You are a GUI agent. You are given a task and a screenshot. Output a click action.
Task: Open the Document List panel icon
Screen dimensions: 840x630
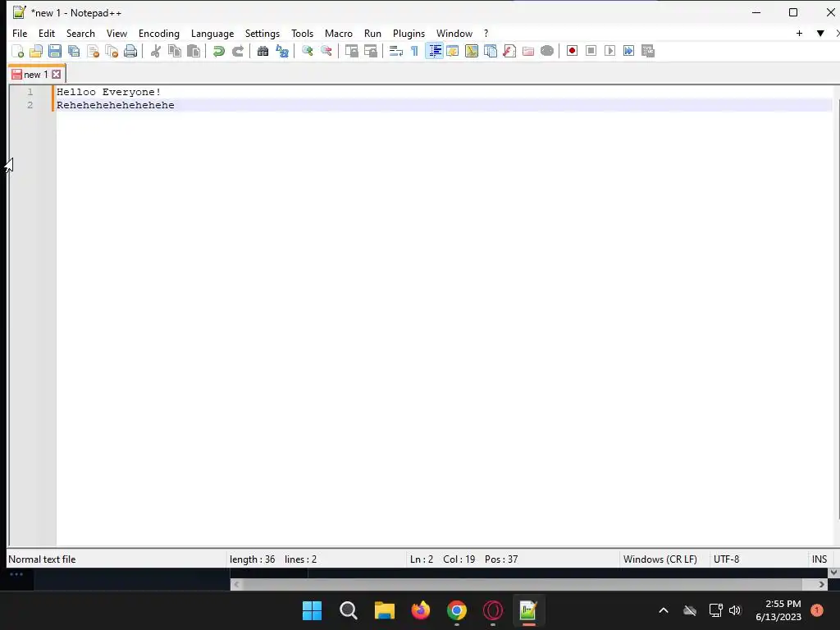[491, 51]
